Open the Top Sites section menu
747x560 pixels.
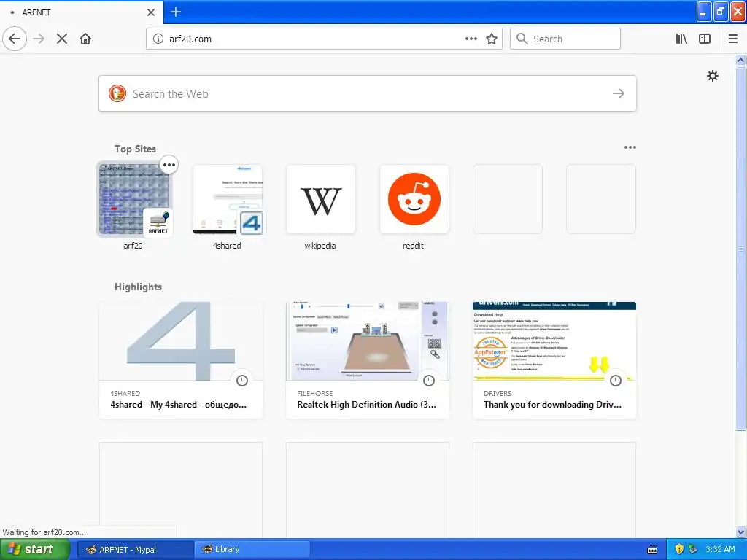click(x=630, y=147)
